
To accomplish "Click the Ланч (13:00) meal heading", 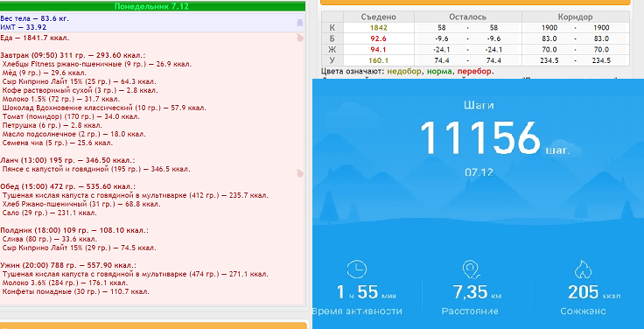I will [67, 160].
